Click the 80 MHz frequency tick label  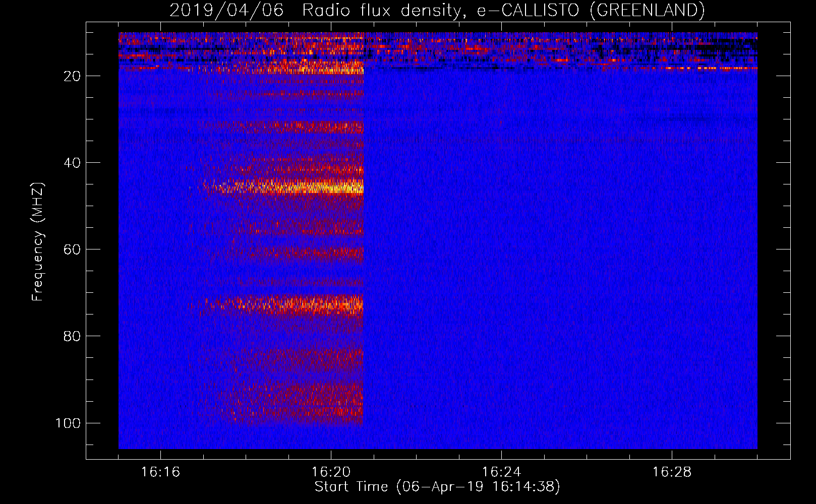[x=72, y=336]
